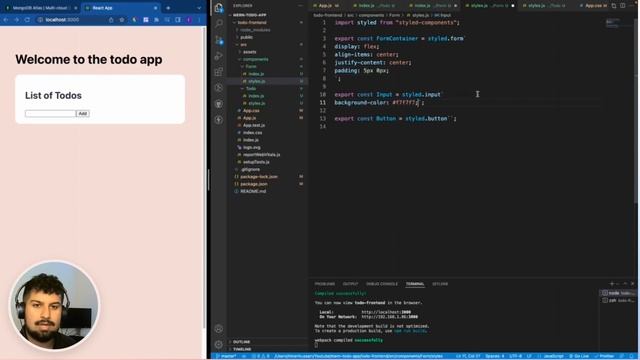Select the zsh terminal in the terminal list
Image resolution: width=640 pixels, height=360 pixels.
(x=618, y=300)
